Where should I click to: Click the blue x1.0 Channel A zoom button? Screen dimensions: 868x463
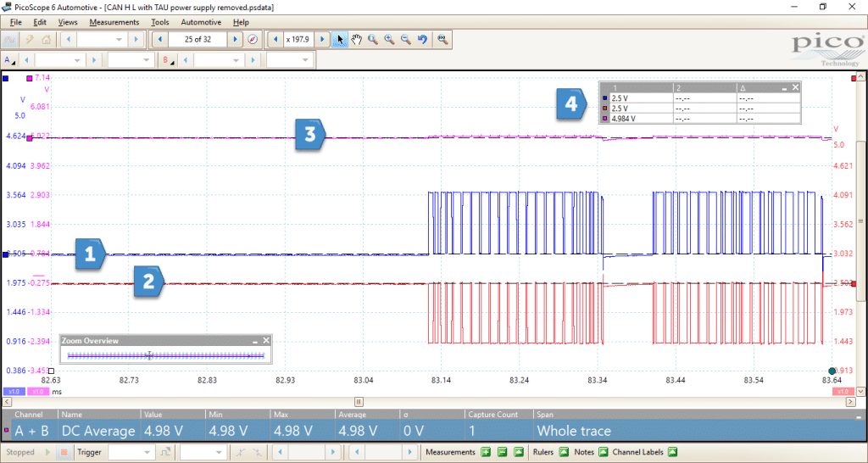pos(14,392)
